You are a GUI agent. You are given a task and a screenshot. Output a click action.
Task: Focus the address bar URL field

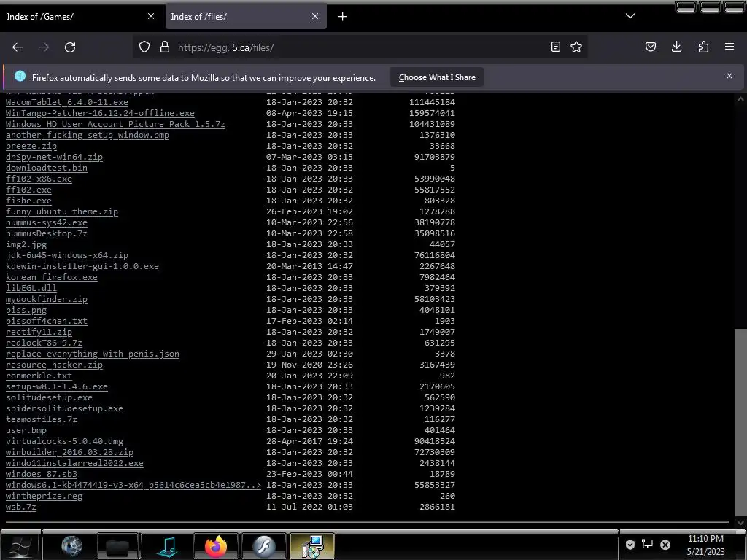[x=360, y=47]
